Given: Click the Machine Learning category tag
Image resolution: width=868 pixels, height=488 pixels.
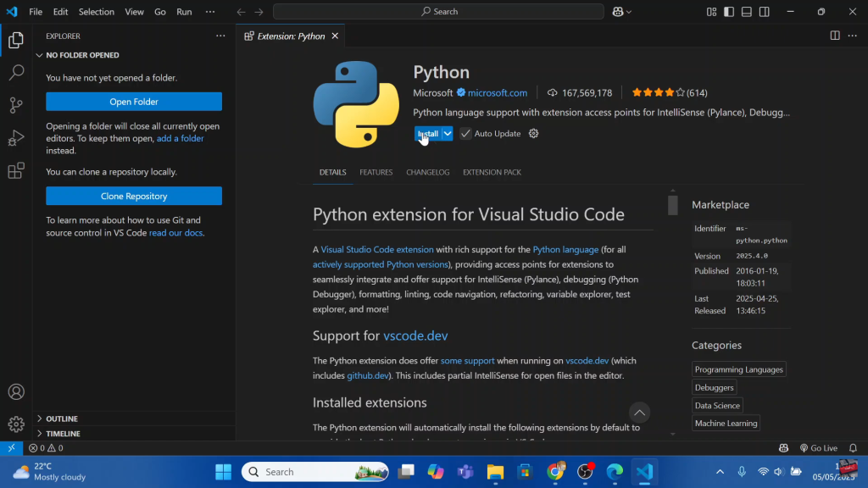Looking at the screenshot, I should pyautogui.click(x=726, y=423).
